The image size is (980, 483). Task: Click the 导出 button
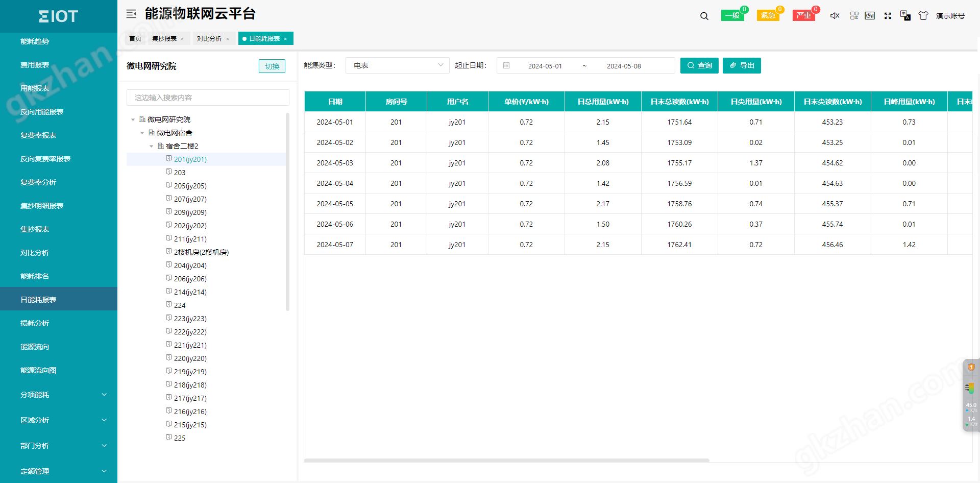click(x=742, y=65)
